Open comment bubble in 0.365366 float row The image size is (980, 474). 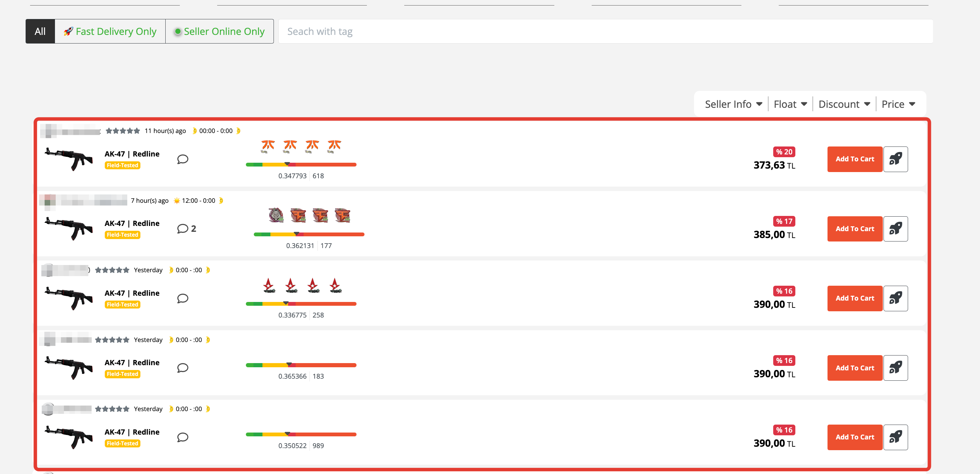point(183,368)
